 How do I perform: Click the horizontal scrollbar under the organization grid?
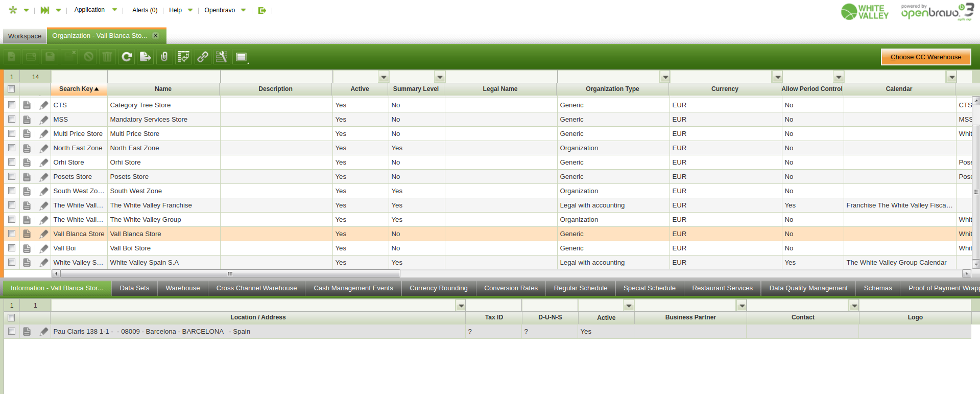230,273
